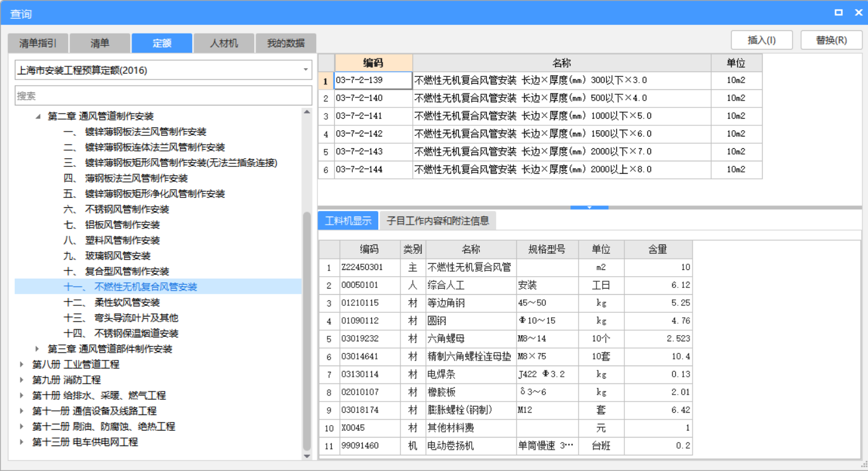The height and width of the screenshot is (471, 868).
Task: Click the tree scrollbar down arrow
Action: 306,456
